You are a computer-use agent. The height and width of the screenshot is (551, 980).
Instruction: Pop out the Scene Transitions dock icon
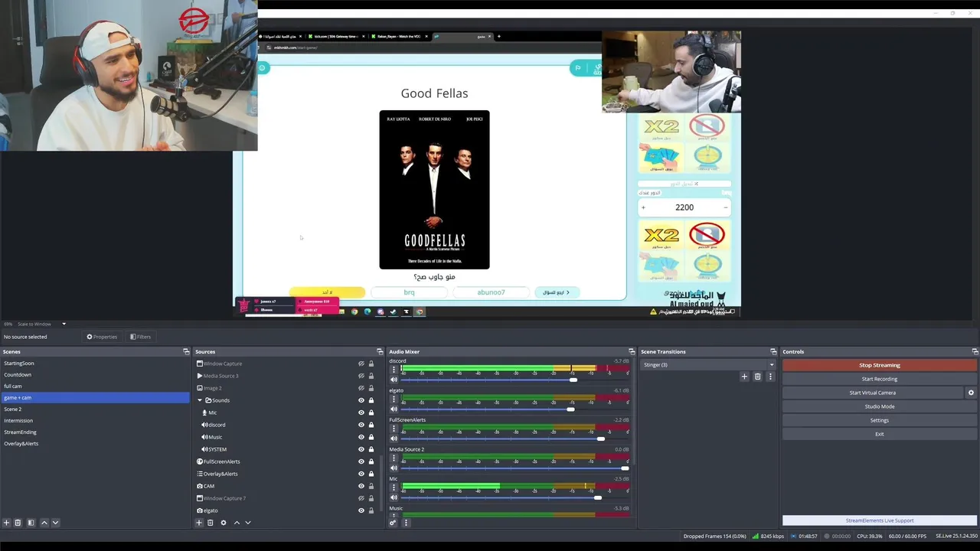click(x=773, y=351)
